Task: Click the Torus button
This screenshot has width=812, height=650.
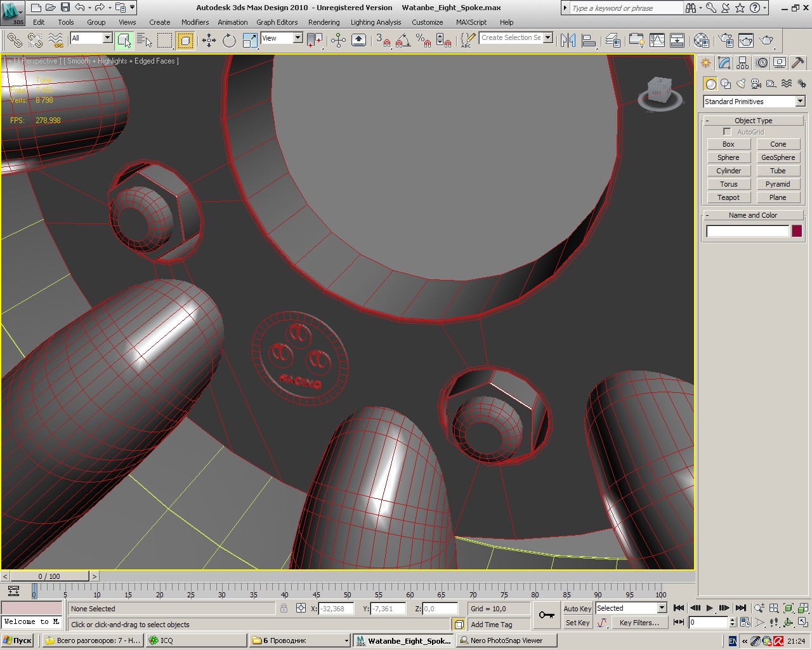Action: coord(729,184)
